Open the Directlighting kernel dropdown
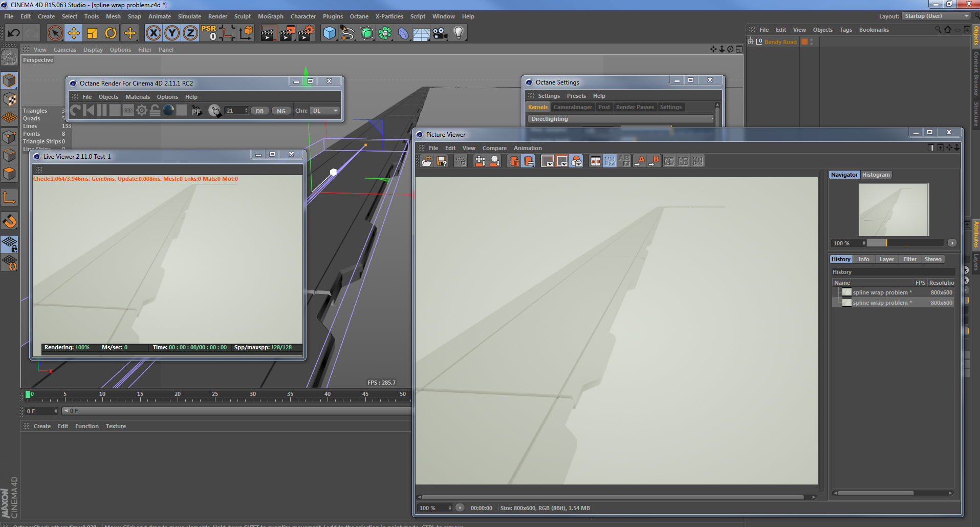This screenshot has height=527, width=980. [x=621, y=119]
